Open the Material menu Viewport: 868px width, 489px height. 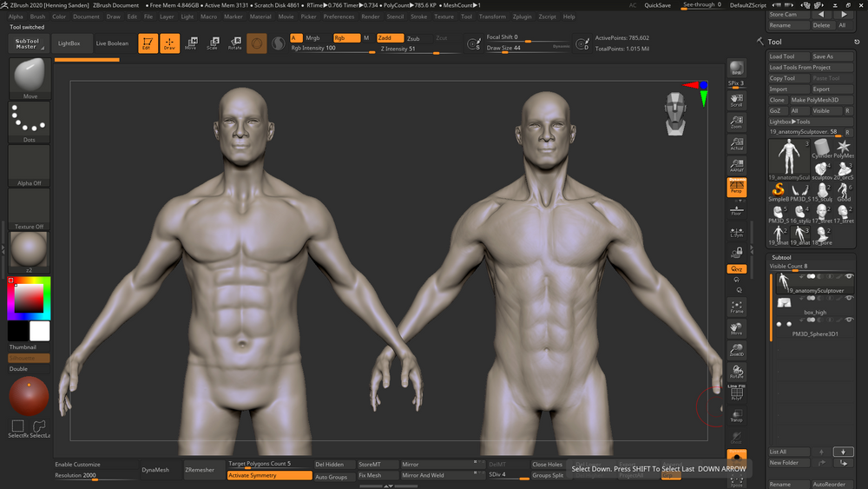tap(260, 17)
